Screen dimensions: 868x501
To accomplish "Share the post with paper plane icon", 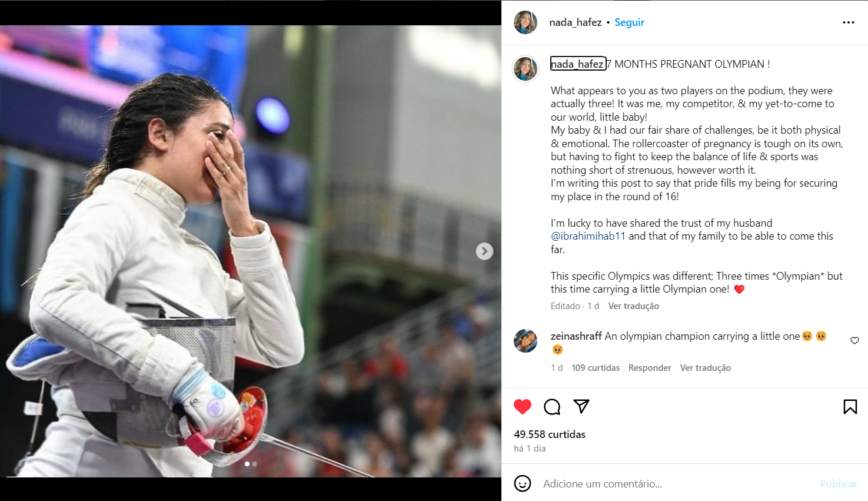I will tap(581, 406).
